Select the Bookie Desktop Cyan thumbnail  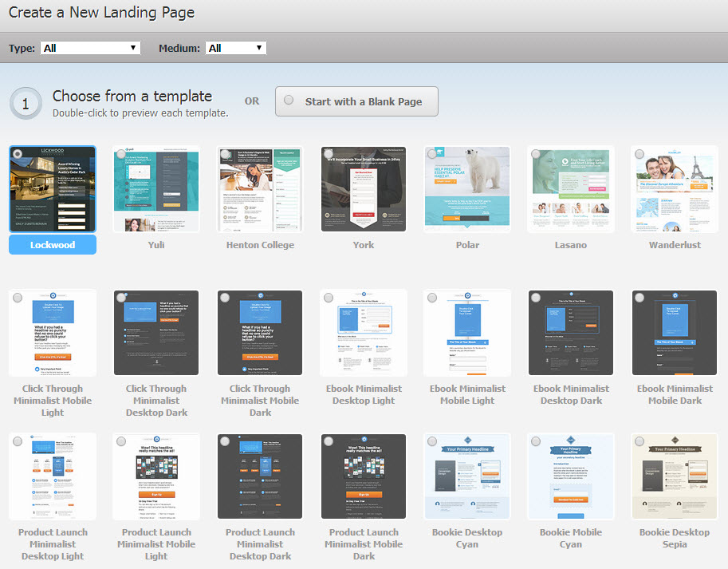[467, 476]
